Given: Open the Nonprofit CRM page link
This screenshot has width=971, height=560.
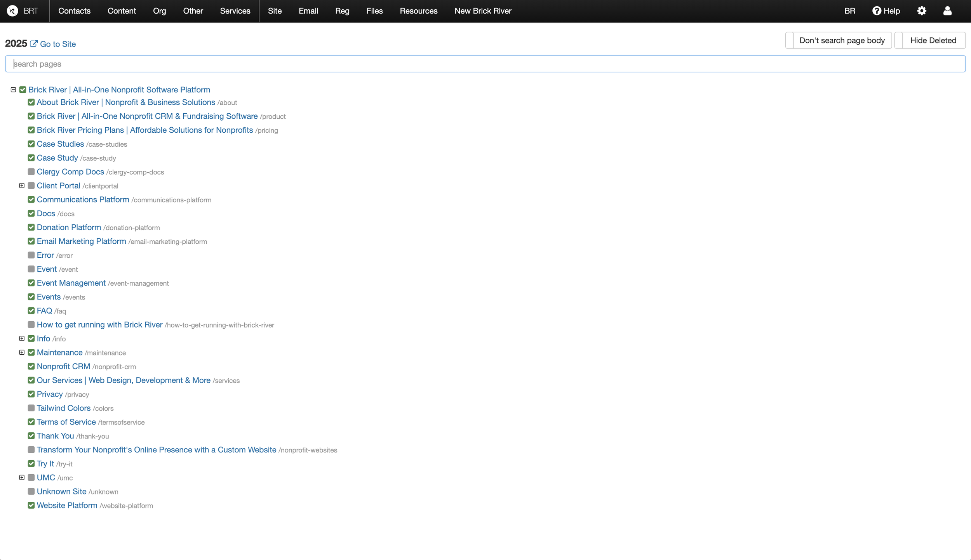Looking at the screenshot, I should coord(63,366).
